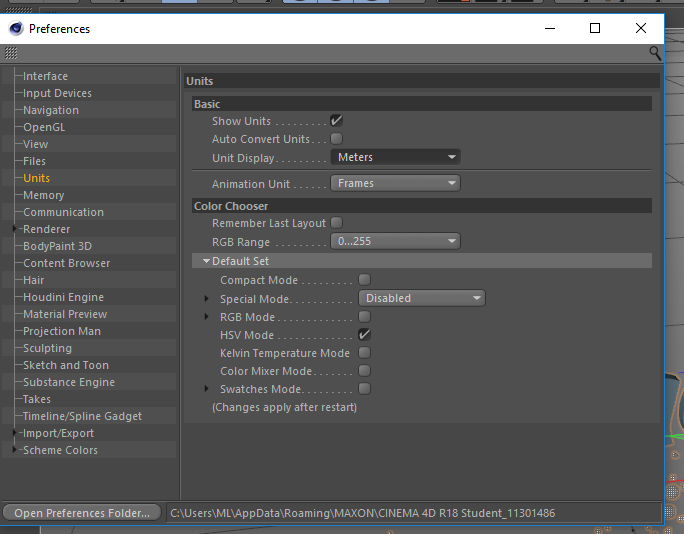Open the RGB Range dropdown
The height and width of the screenshot is (534, 684).
[x=396, y=241]
